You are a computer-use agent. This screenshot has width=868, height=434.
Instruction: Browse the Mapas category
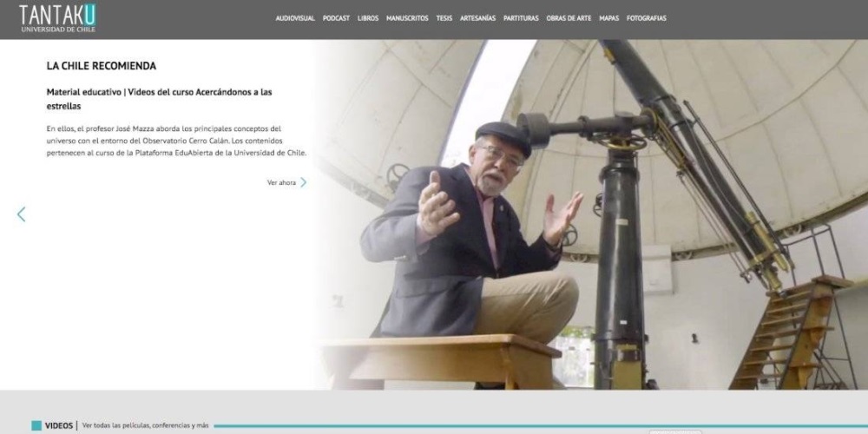608,18
